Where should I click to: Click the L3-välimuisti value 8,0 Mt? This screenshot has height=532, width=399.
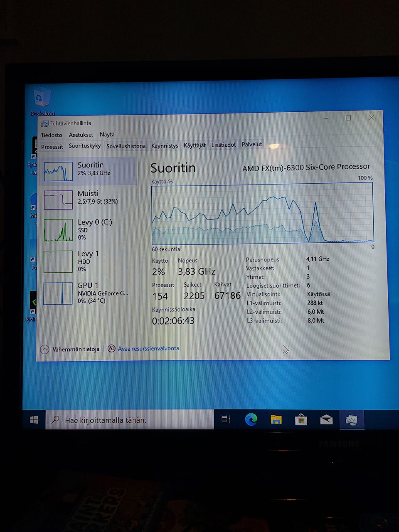[316, 321]
